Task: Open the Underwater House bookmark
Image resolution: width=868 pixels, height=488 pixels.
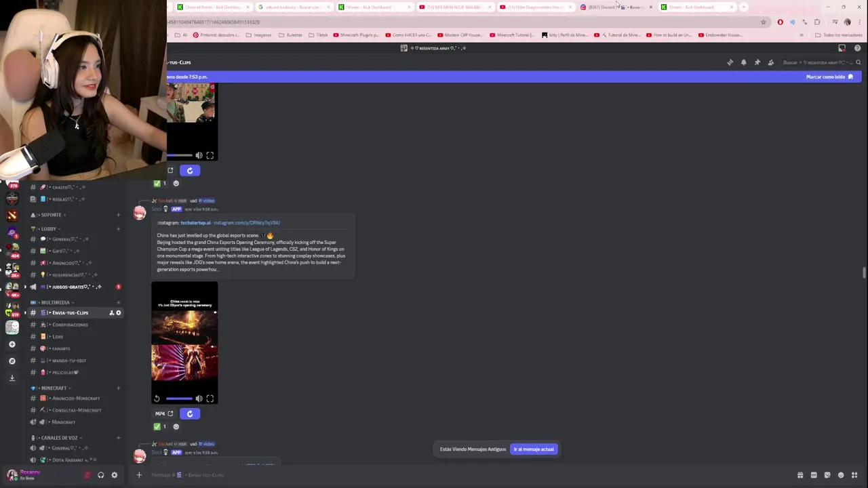Action: [720, 35]
